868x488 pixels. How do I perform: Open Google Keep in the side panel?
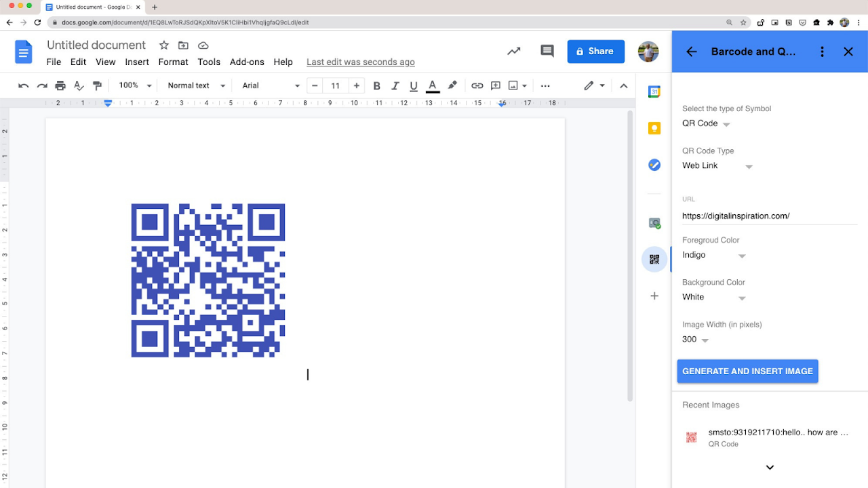click(x=654, y=128)
